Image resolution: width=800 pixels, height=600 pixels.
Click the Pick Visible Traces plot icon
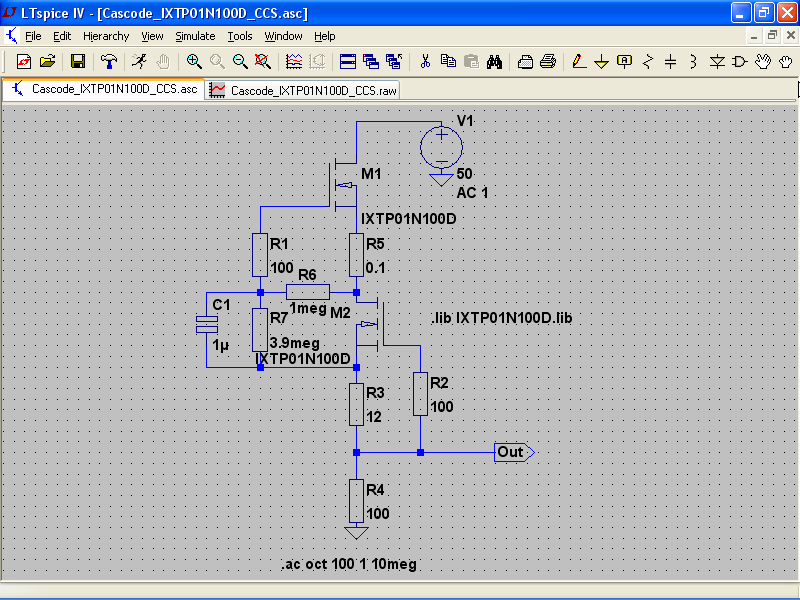point(294,62)
